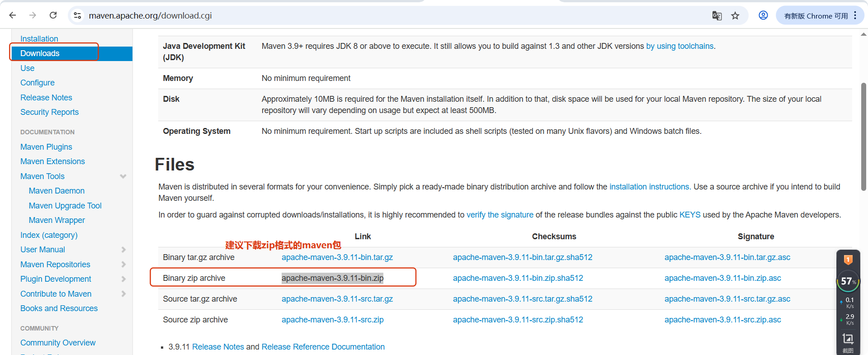
Task: Open Maven Plugins documentation link
Action: click(x=46, y=147)
